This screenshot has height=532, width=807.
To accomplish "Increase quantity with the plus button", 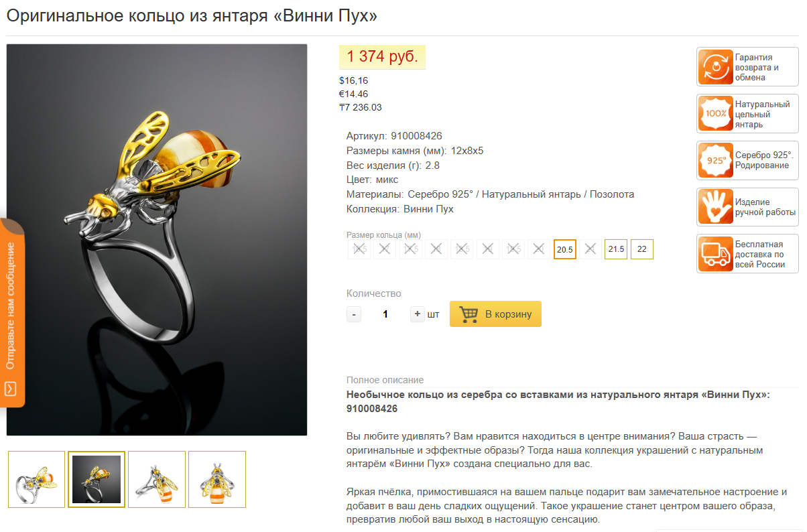I will coord(418,314).
